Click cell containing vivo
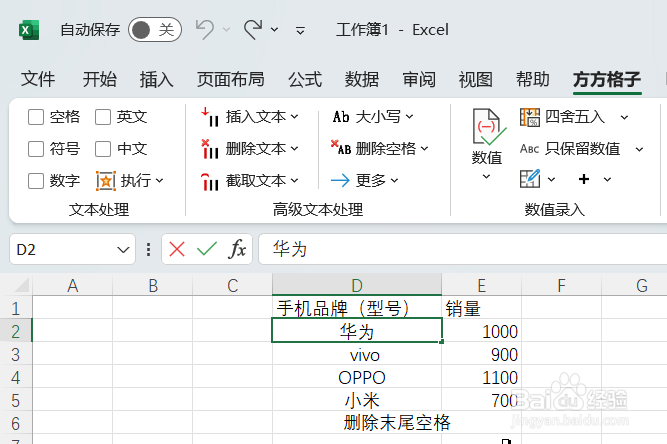The image size is (667, 444). 357,355
